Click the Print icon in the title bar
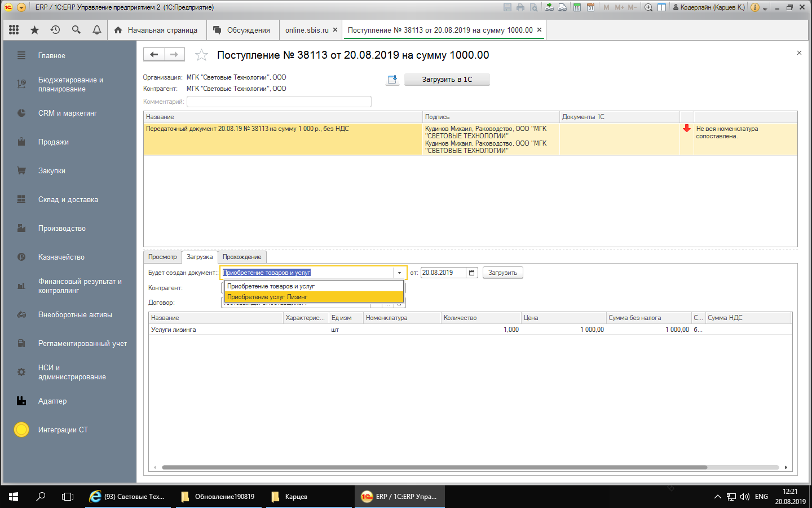 520,7
